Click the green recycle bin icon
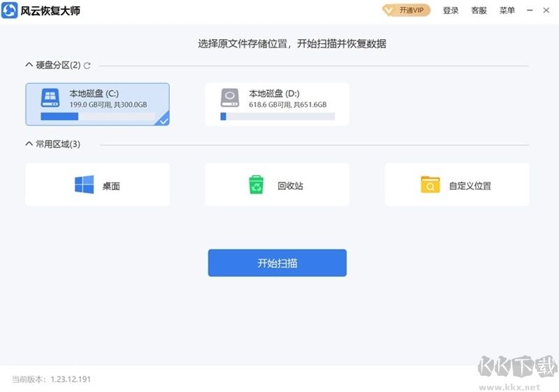559x392 pixels. click(x=256, y=184)
